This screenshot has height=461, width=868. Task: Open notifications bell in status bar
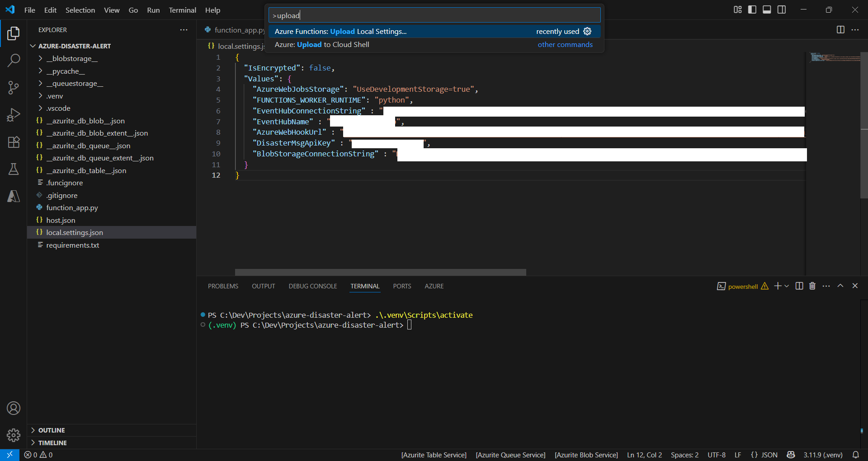[x=855, y=455]
